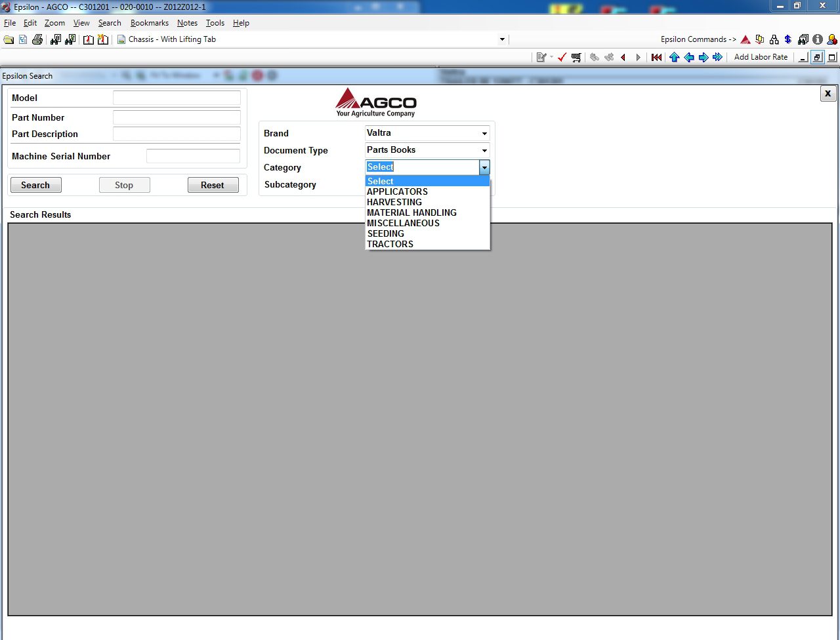Open the Bookmarks menu
This screenshot has height=640, width=840.
tap(150, 23)
